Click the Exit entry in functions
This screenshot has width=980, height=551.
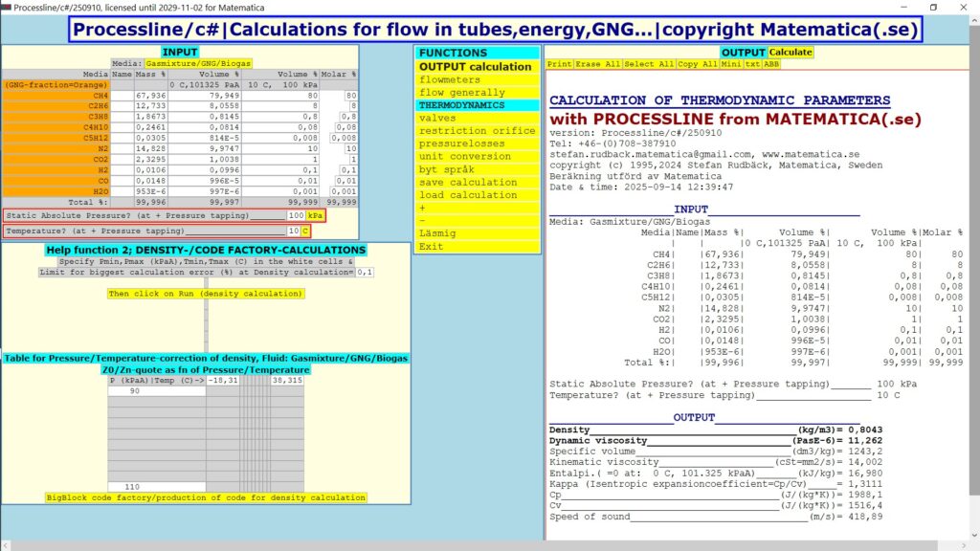pyautogui.click(x=431, y=247)
